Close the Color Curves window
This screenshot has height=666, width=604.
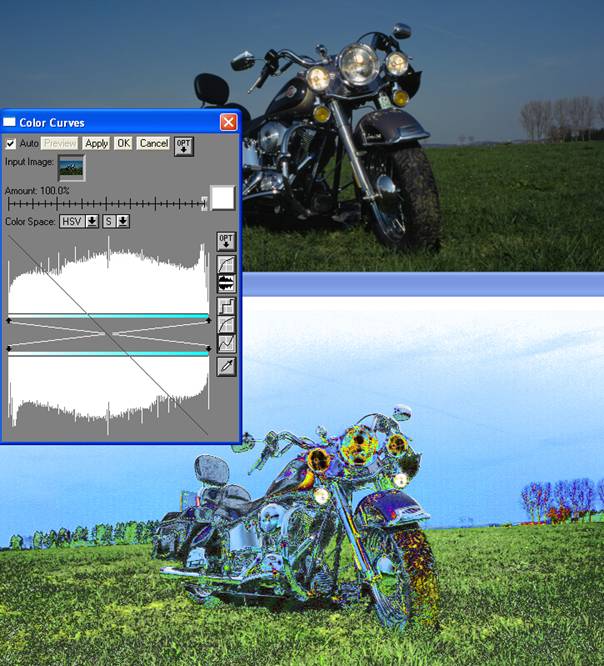pyautogui.click(x=229, y=122)
